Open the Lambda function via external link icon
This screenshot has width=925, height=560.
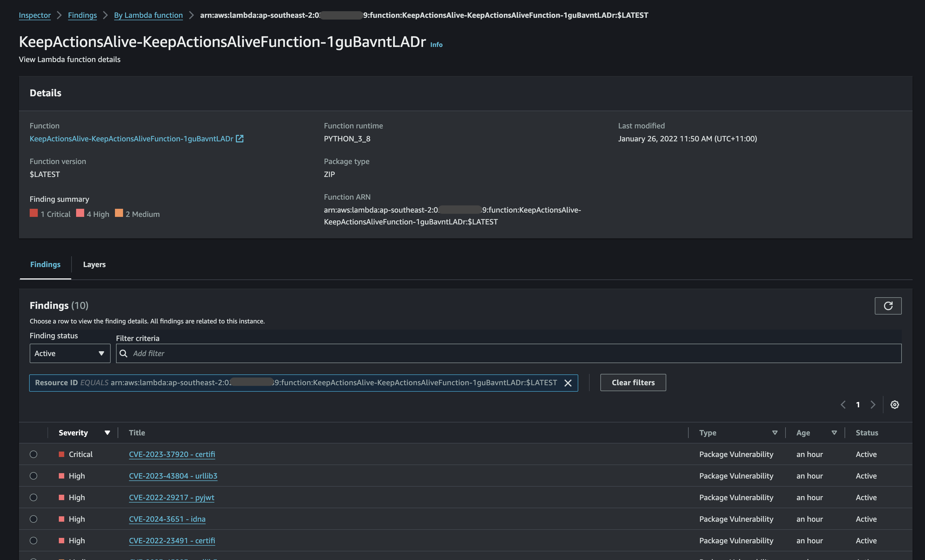240,138
